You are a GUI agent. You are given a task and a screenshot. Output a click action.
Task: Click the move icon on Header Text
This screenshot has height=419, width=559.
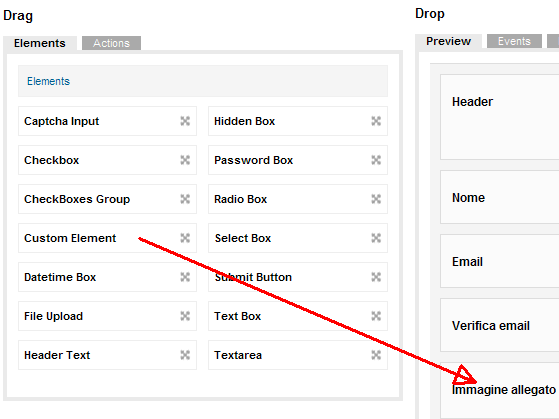(x=185, y=355)
